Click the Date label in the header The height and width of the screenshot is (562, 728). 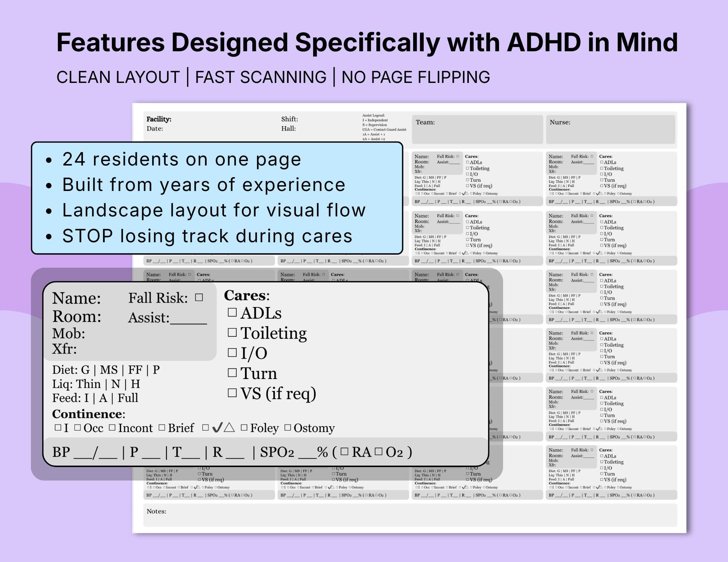[155, 128]
